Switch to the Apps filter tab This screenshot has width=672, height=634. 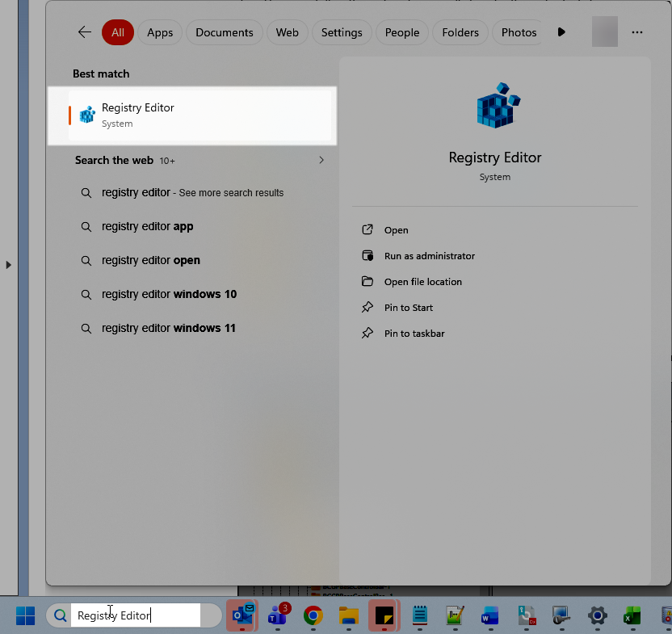[x=160, y=32]
